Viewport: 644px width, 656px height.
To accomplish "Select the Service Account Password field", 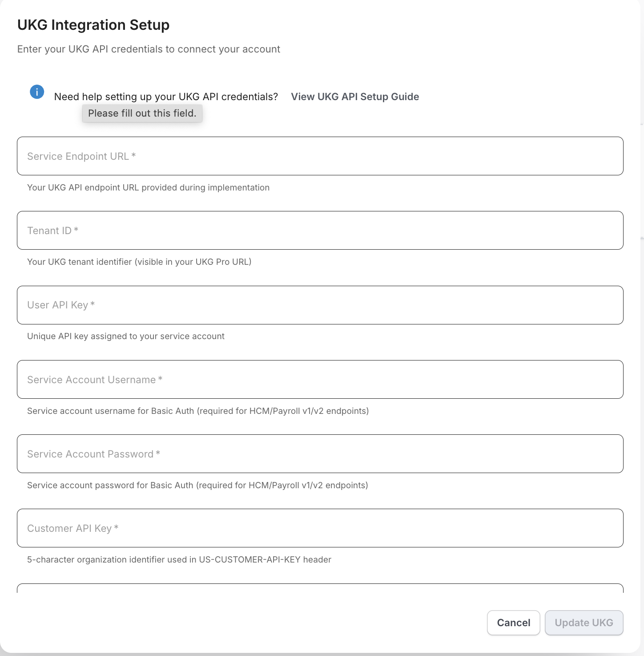I will click(320, 454).
